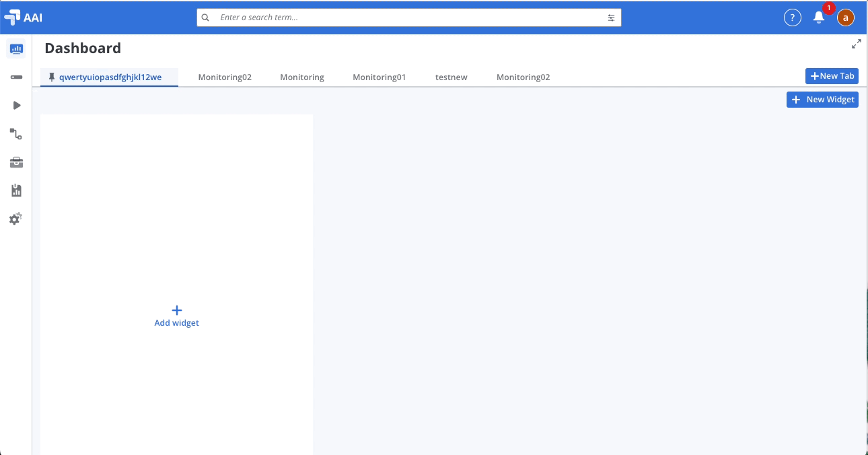Open the notifications bell
Viewport: 868px width, 455px height.
(819, 17)
